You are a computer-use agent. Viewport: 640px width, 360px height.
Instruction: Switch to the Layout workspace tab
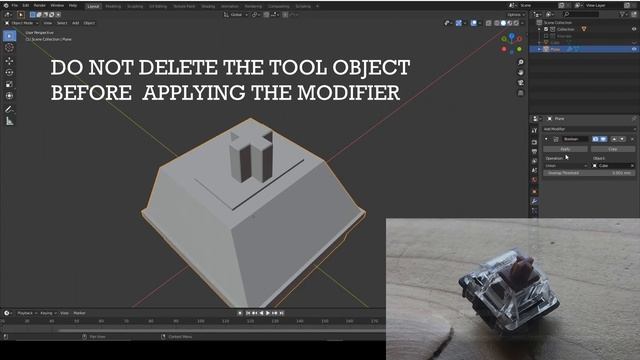click(93, 6)
